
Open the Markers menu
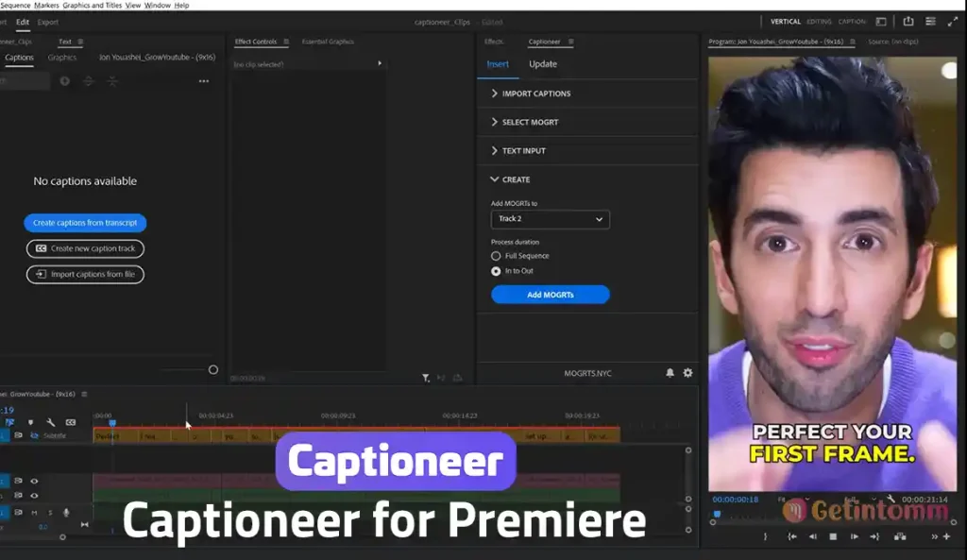(x=46, y=5)
